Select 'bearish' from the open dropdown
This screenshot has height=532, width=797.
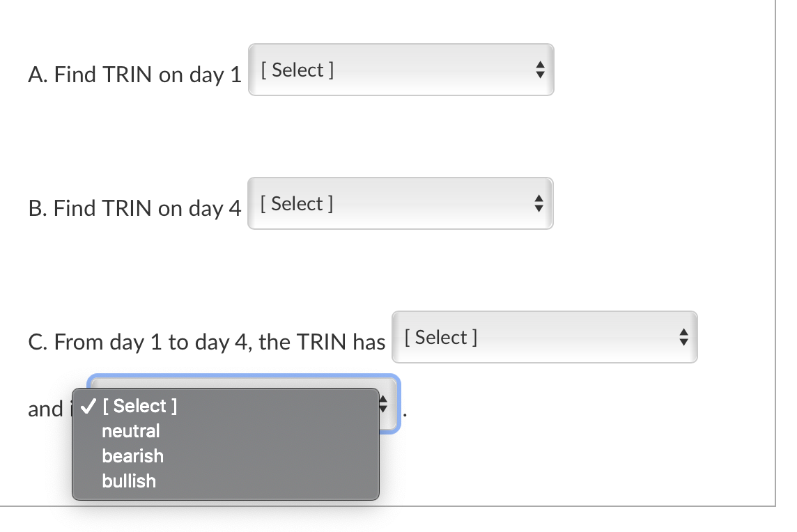132,456
